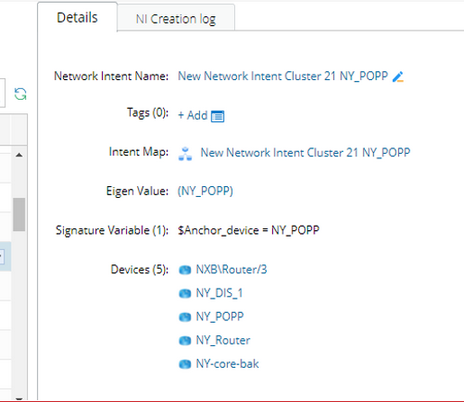Click the Intent Map topology icon
The image size is (464, 402).
185,154
